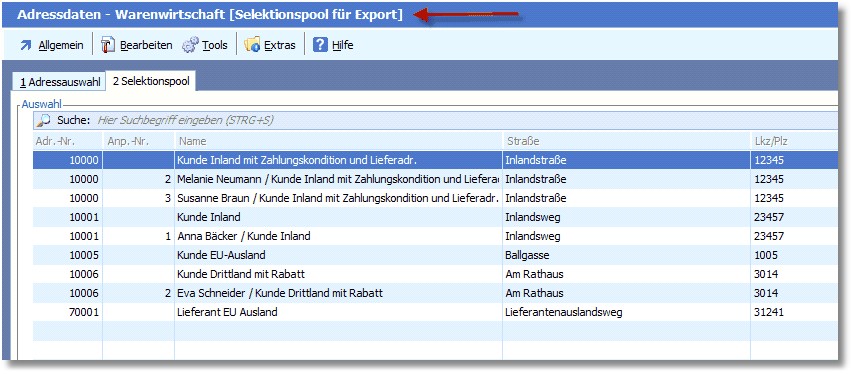Sort by the Name column header
Viewport: 852px width, 374px height.
(x=339, y=141)
